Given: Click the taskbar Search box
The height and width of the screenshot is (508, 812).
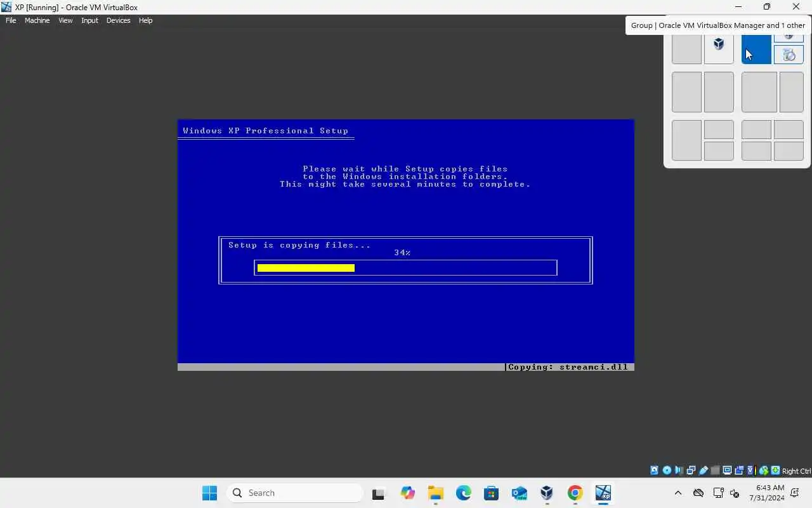Looking at the screenshot, I should coord(294,493).
